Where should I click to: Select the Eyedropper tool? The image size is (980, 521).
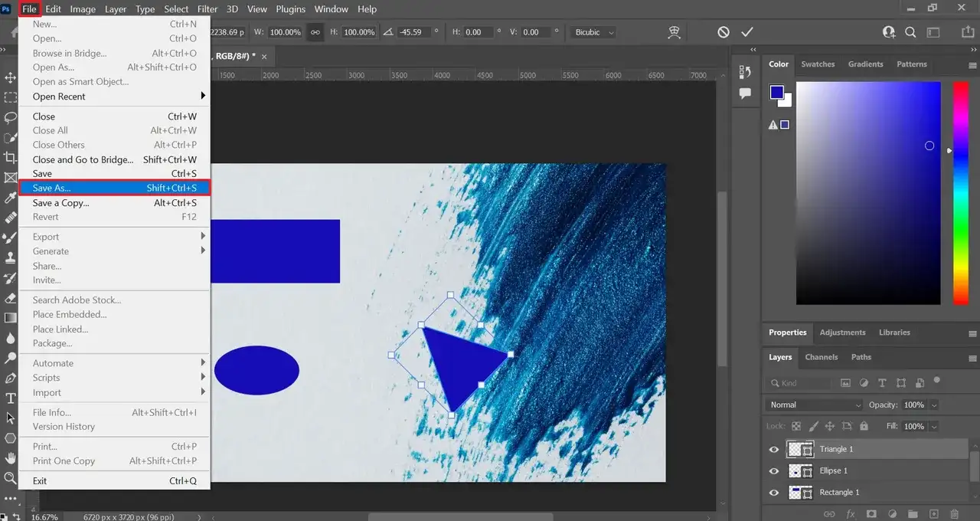11,198
